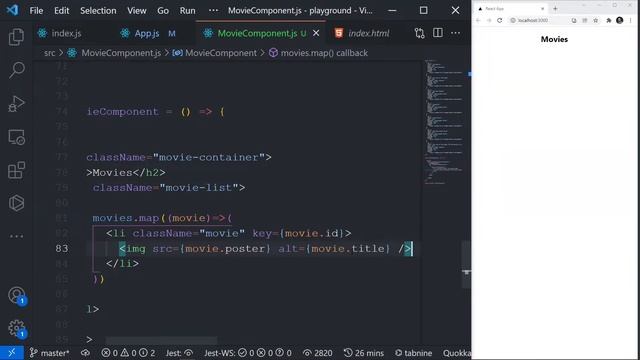Open the Edit menu
The image size is (640, 360).
62,11
